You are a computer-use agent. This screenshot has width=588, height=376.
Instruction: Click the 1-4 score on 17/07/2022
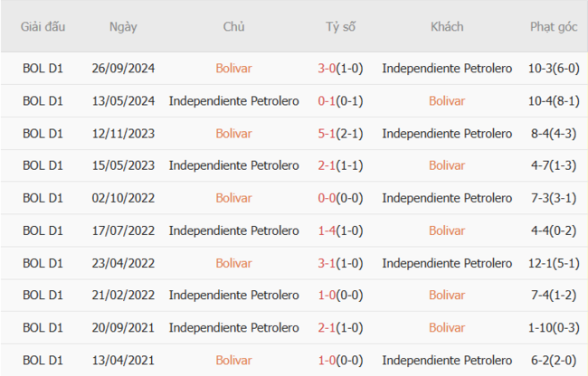pos(328,230)
